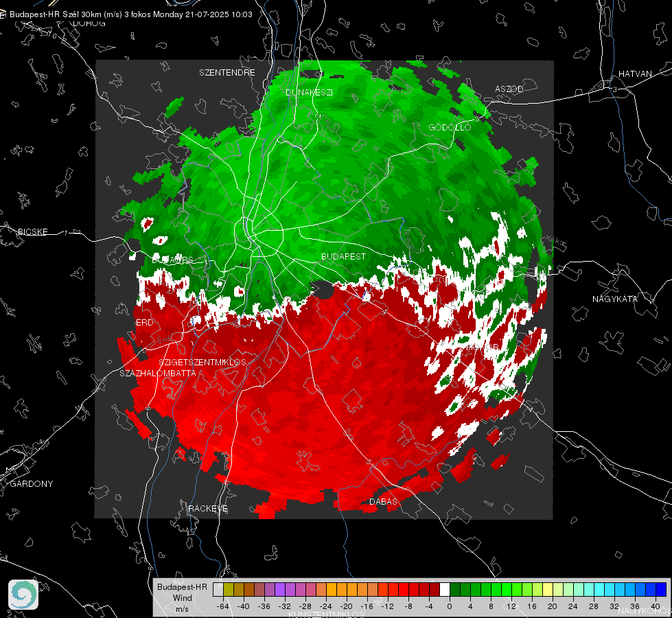Select the white swatch in wind legend

(x=445, y=589)
